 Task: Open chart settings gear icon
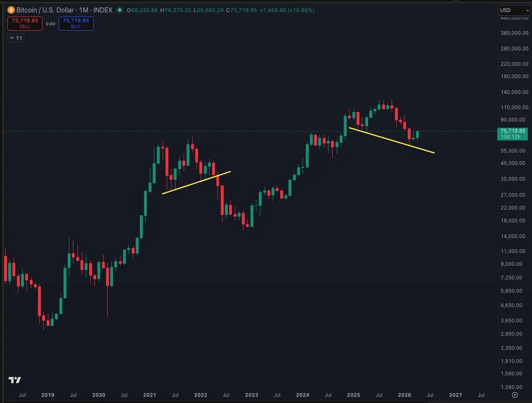tap(515, 395)
